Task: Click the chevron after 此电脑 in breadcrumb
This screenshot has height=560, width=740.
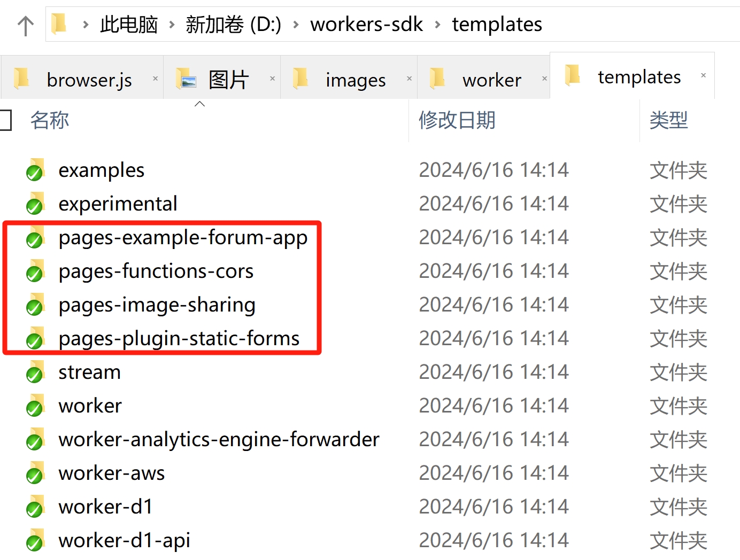Action: pos(171,24)
